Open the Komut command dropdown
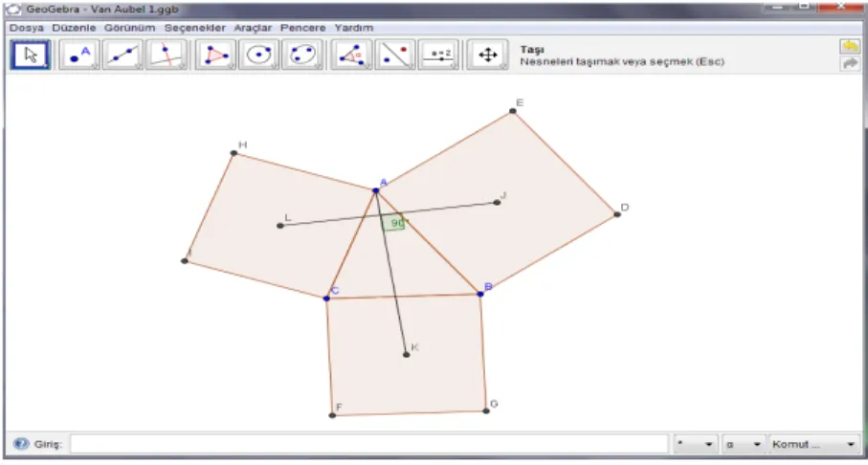 pos(813,444)
